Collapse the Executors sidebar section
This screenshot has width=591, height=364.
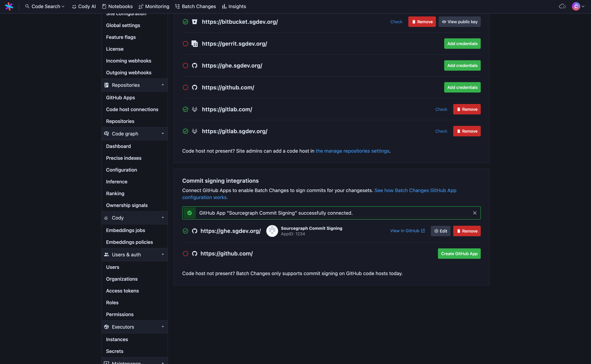135,327
